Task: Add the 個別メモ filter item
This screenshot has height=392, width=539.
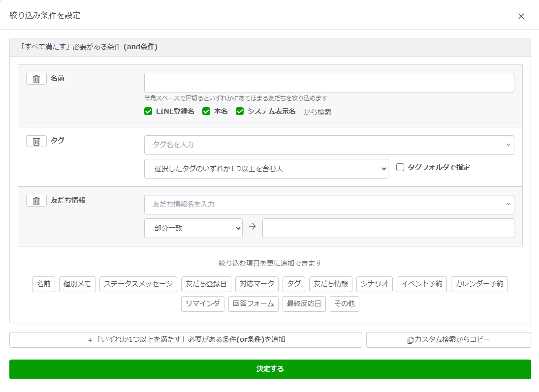Action: 77,284
